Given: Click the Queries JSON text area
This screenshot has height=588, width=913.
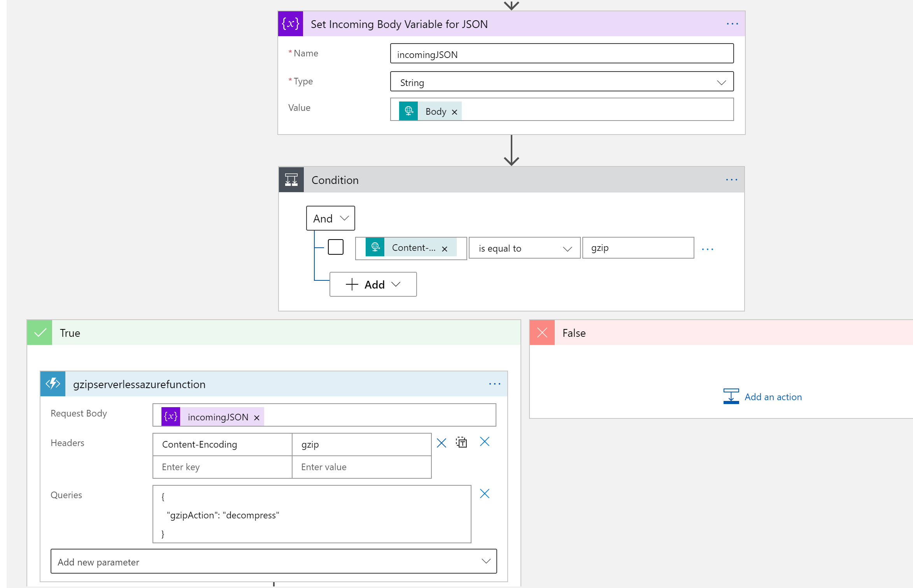Looking at the screenshot, I should [312, 514].
